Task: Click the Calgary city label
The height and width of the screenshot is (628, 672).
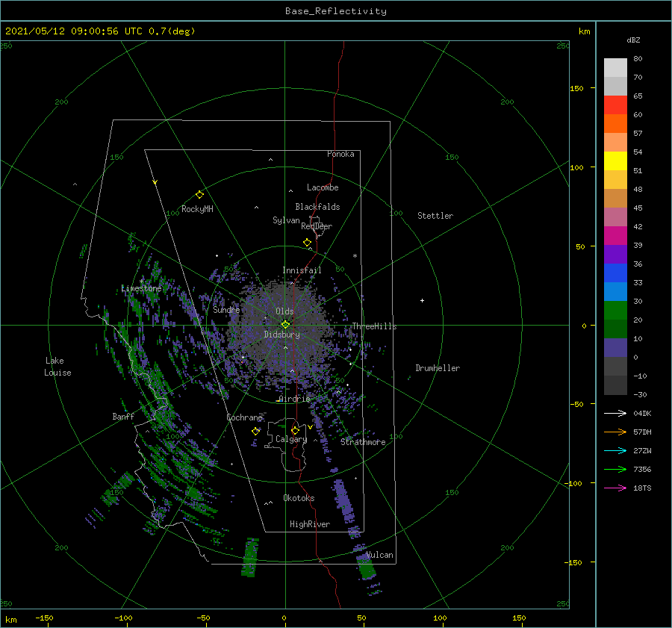Action: point(291,439)
